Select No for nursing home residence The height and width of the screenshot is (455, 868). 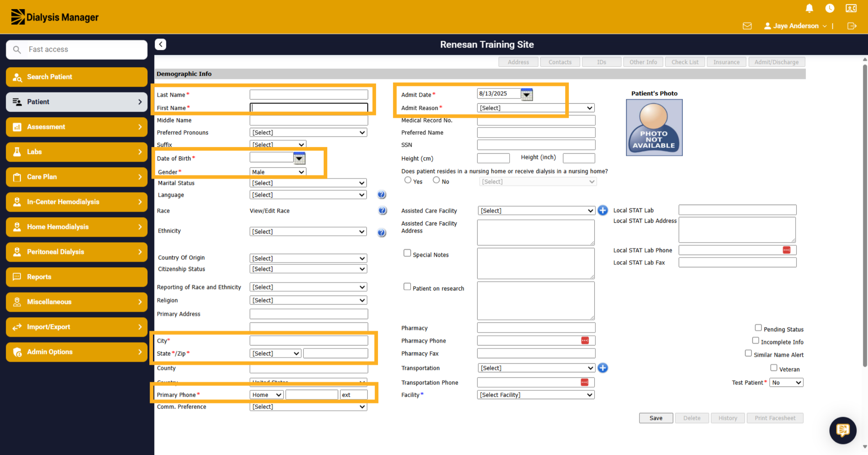pos(436,180)
